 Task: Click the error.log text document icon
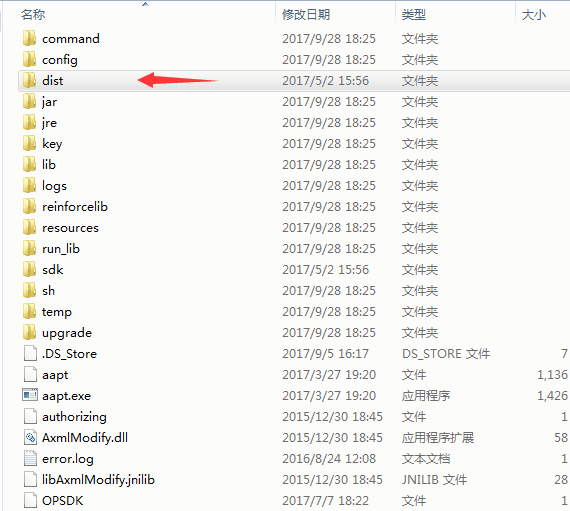tap(30, 458)
